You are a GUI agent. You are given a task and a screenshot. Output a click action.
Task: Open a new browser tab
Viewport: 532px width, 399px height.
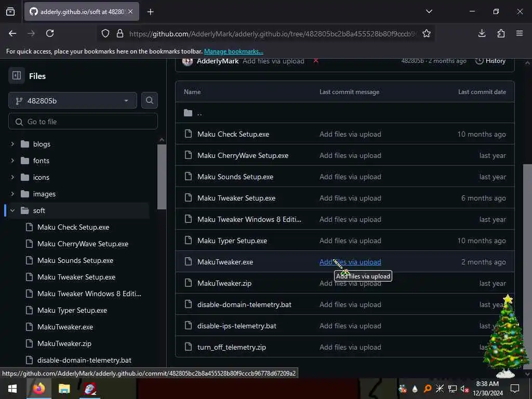[x=150, y=12]
